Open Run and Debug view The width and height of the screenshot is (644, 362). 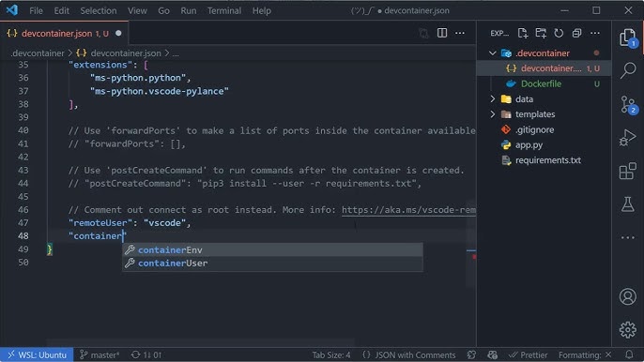[x=627, y=138]
